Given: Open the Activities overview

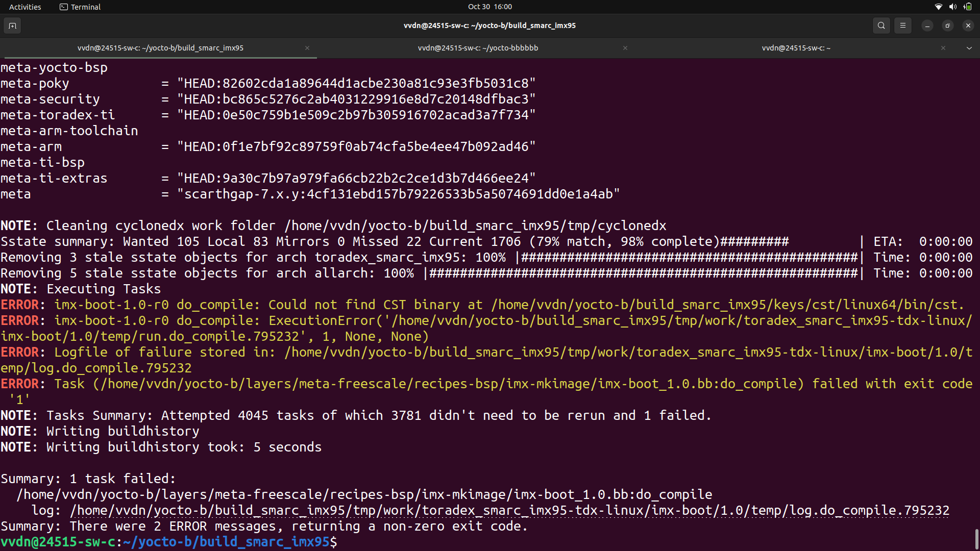Looking at the screenshot, I should point(25,7).
